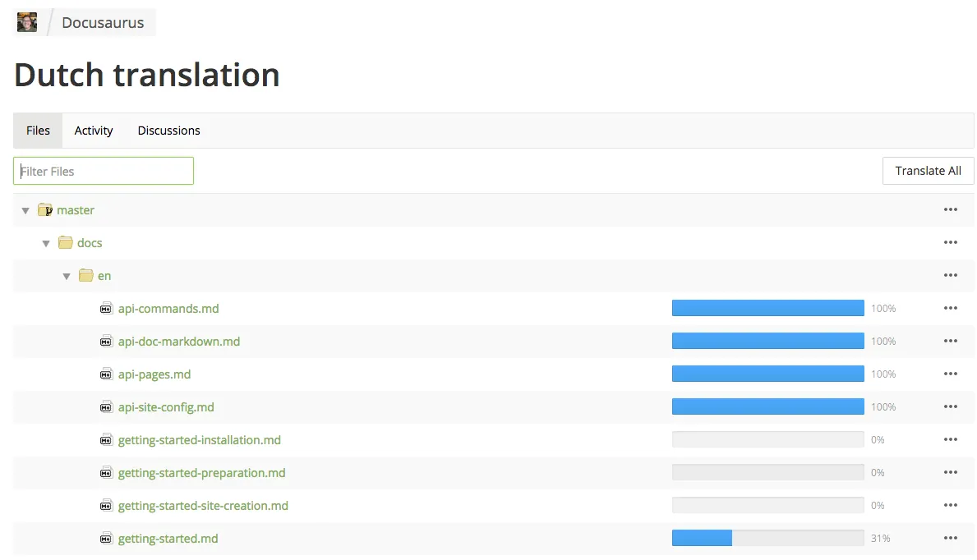Collapse the en folder arrow
This screenshot has width=977, height=560.
pyautogui.click(x=67, y=277)
